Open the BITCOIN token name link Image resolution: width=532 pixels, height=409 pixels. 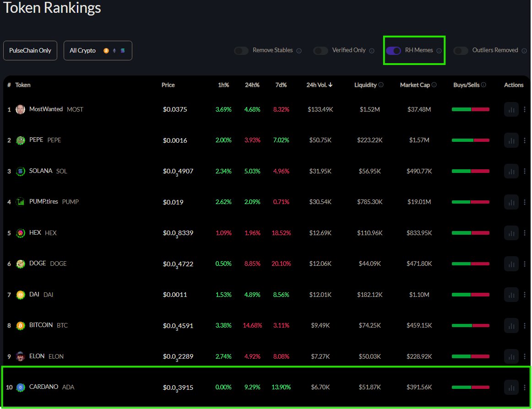tap(41, 325)
